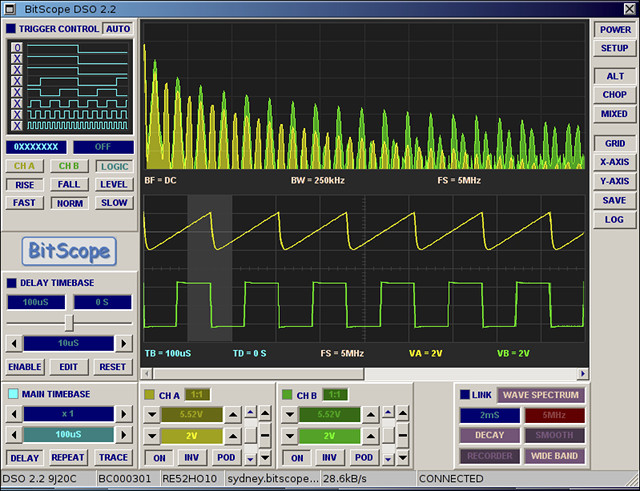640x491 pixels.
Task: Click the EDIT delay button
Action: tap(69, 367)
